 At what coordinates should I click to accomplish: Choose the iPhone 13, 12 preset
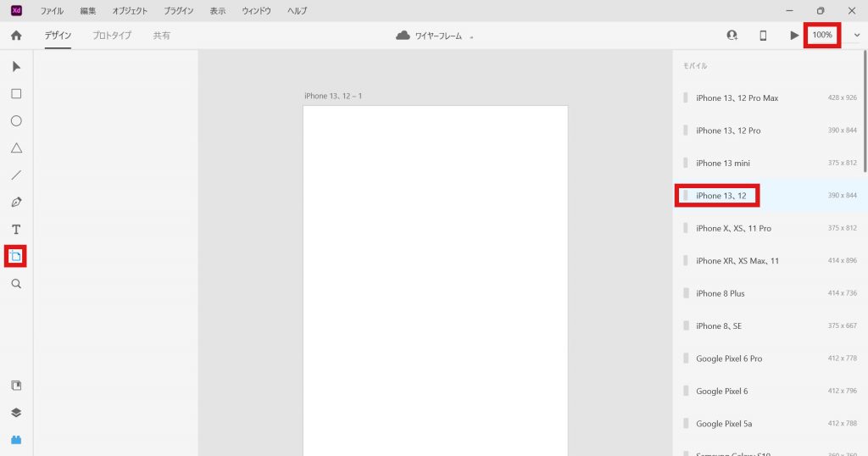(768, 195)
